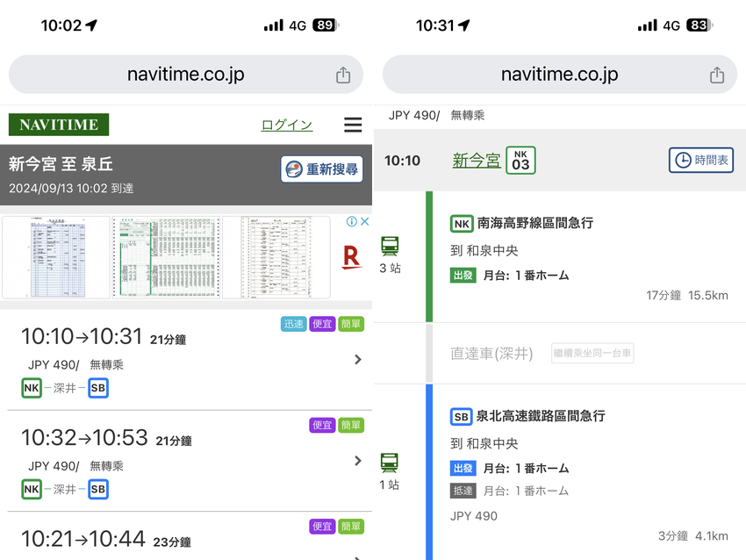
Task: Click NK icon beside 南海高野線區間急行
Action: tap(462, 224)
